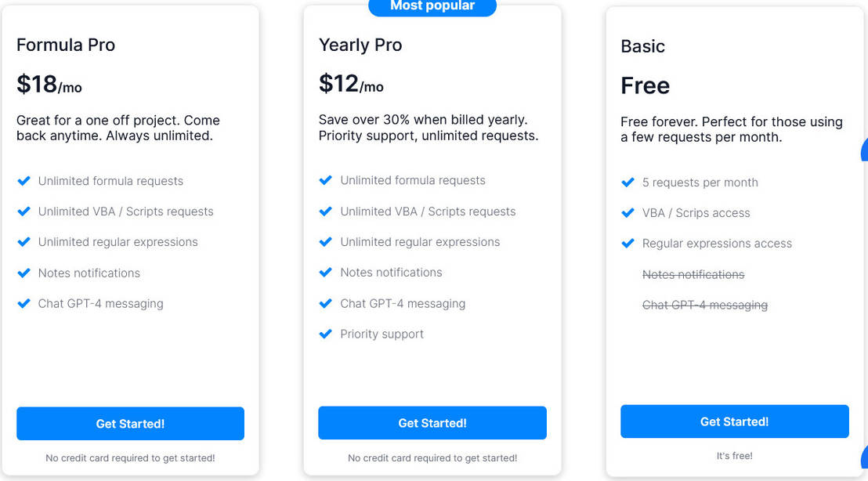Image resolution: width=868 pixels, height=481 pixels.
Task: Click the partially visible blue chat widget on right edge
Action: point(864,150)
